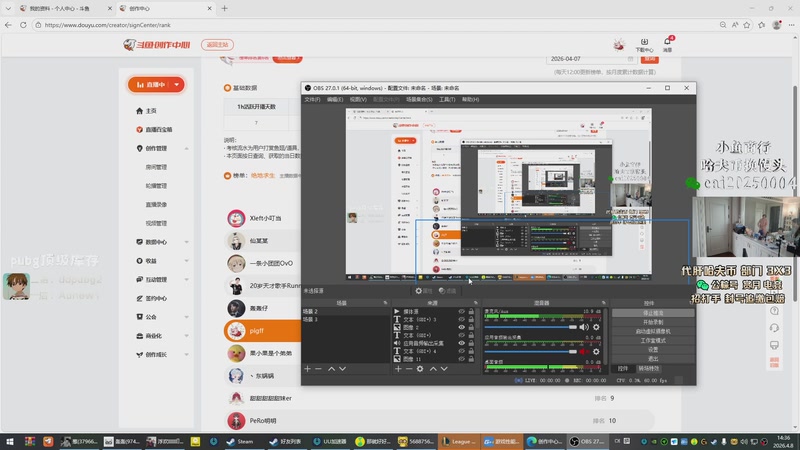
Task: Toggle visibility eye of 图像 11 source
Action: [461, 359]
